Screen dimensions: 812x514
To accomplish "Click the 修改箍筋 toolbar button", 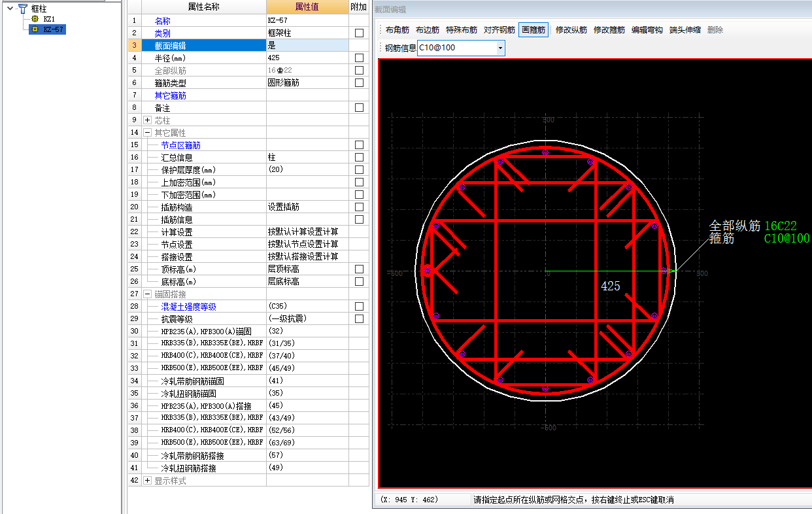I will [609, 30].
